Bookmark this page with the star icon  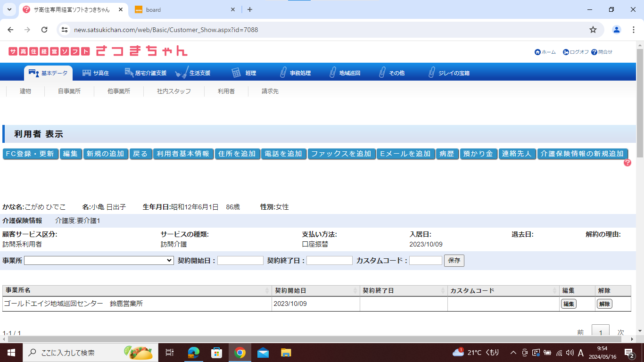[593, 30]
